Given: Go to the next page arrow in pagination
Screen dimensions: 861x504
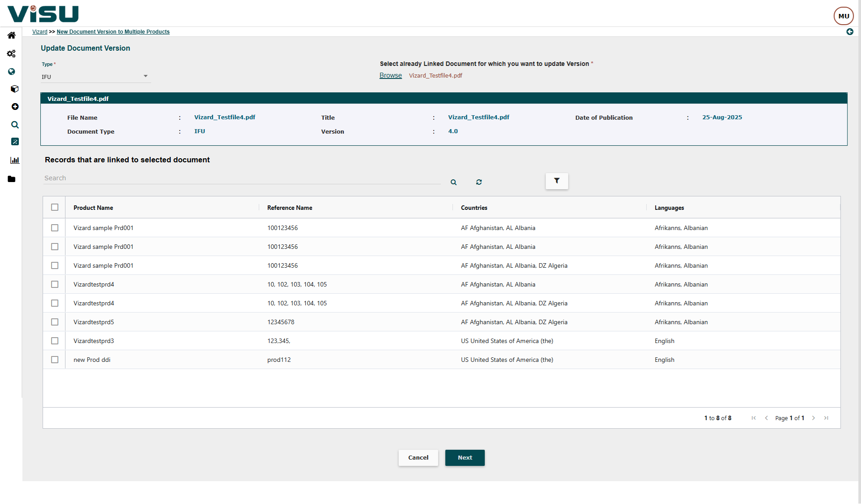Looking at the screenshot, I should coord(813,418).
